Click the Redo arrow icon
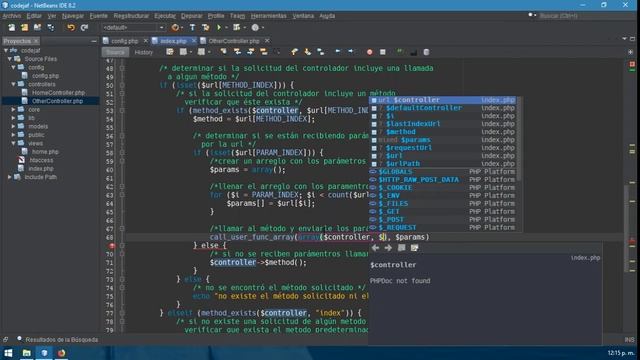640x360 pixels. click(84, 27)
